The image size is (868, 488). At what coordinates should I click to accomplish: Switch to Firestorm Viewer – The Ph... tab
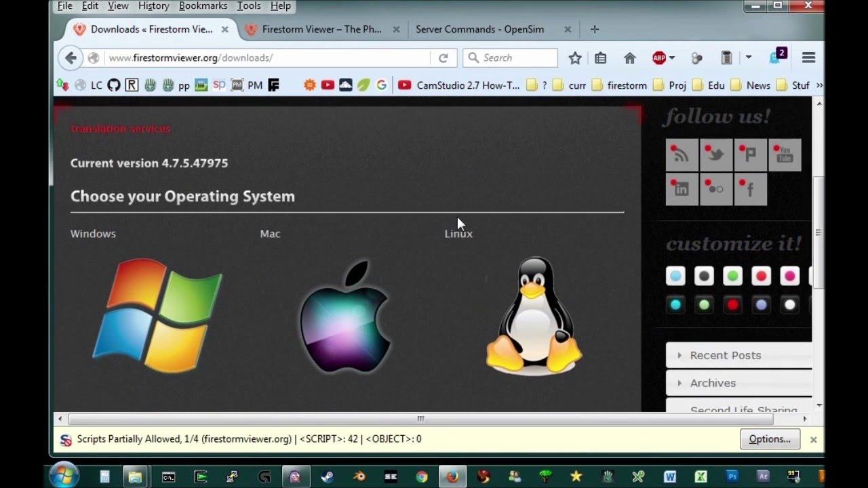[322, 30]
